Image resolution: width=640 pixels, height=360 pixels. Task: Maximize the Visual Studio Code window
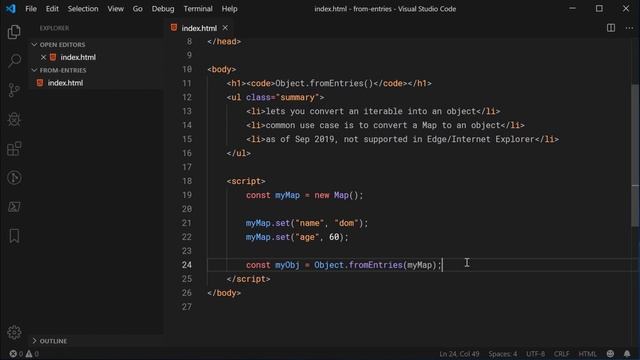(x=599, y=9)
